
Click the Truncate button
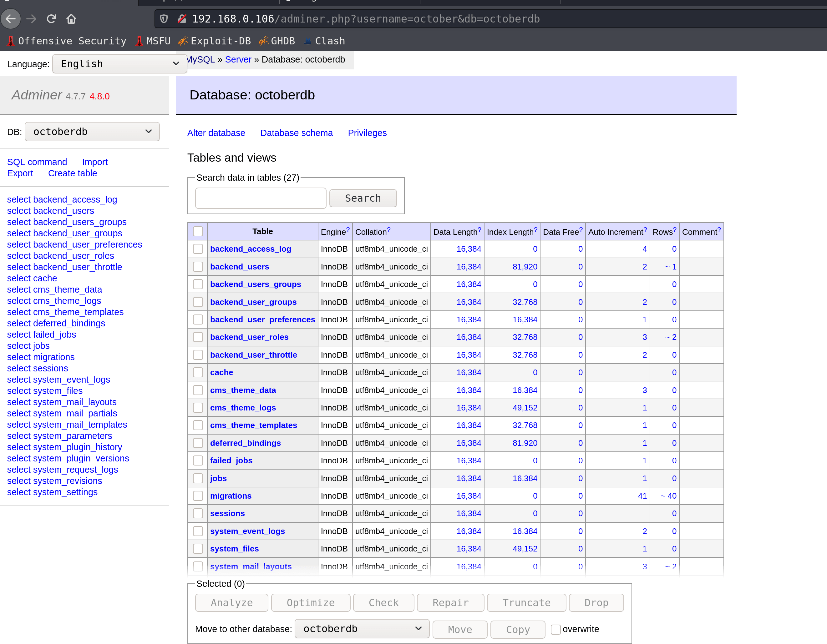pyautogui.click(x=526, y=602)
